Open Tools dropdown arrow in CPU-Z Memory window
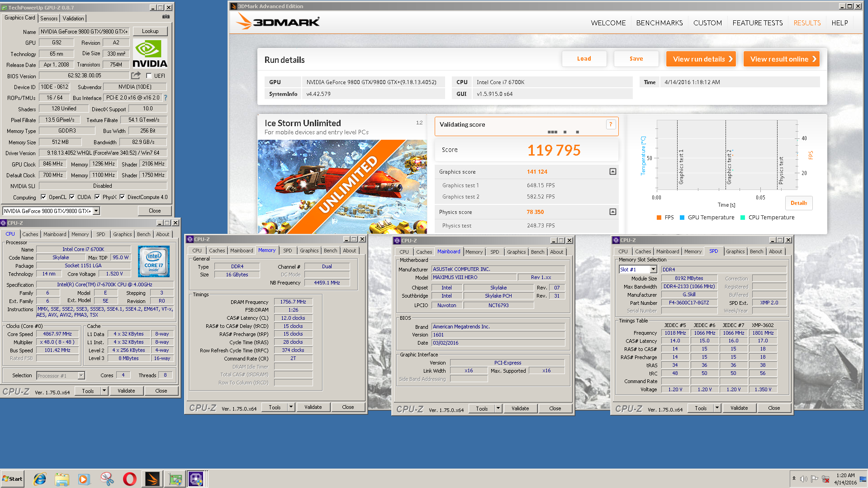 [291, 407]
